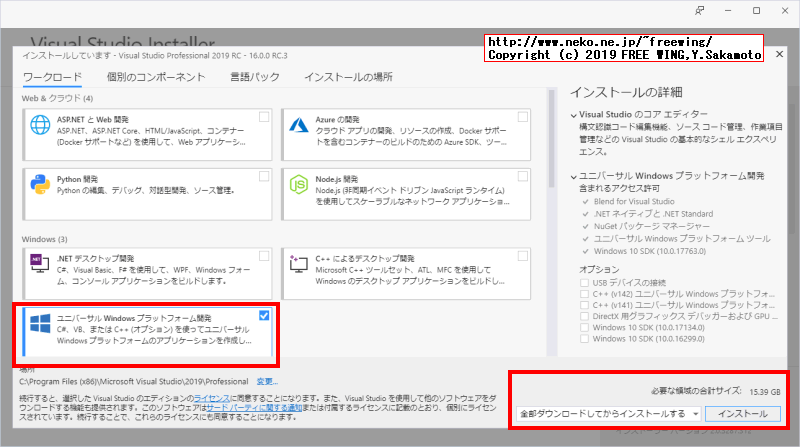Collapse the ユニバーサル Windows プラットフォーム開発 details section
800x447 pixels.
point(573,177)
